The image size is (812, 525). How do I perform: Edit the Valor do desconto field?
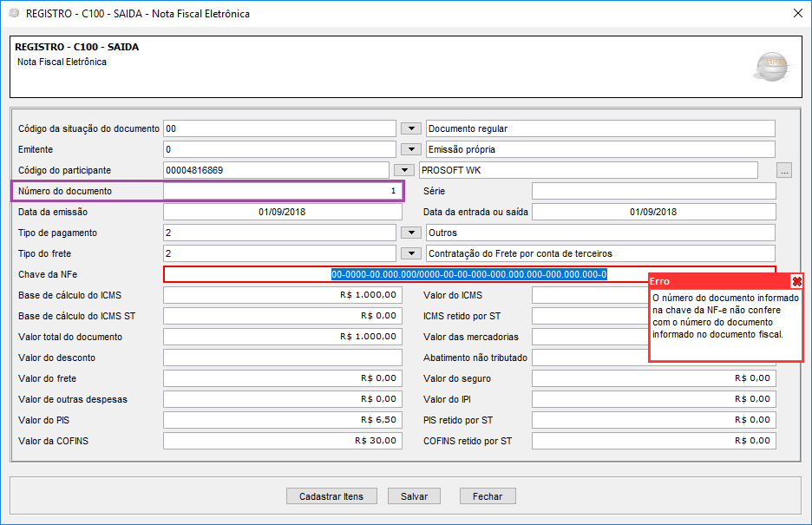(283, 358)
